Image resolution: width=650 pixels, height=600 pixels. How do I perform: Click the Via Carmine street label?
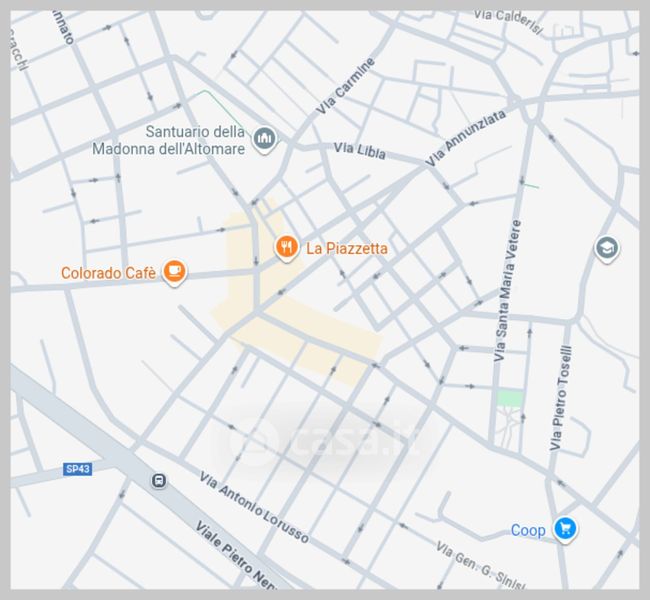coord(345,85)
